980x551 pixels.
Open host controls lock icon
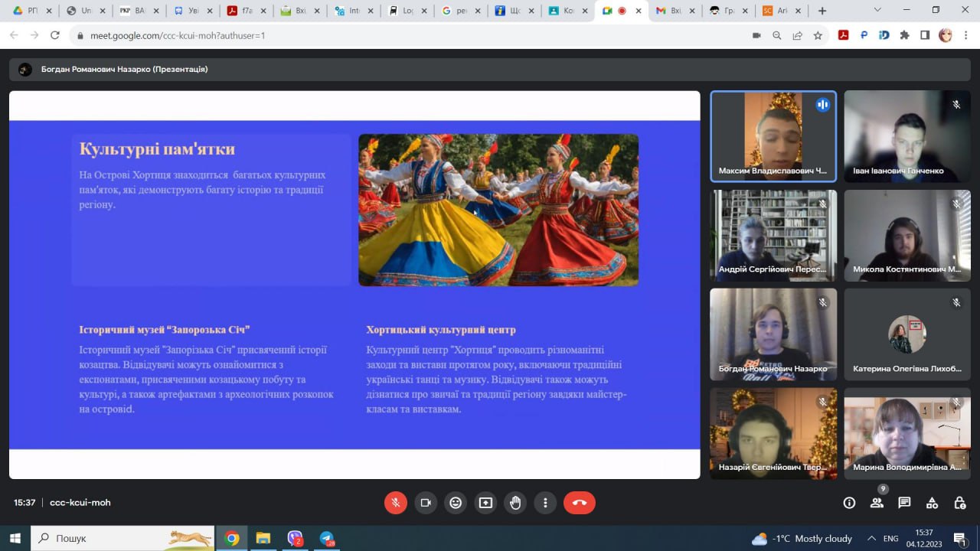[x=959, y=503]
